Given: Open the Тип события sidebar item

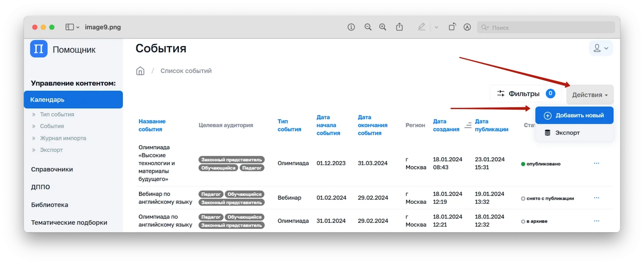Looking at the screenshot, I should 57,114.
